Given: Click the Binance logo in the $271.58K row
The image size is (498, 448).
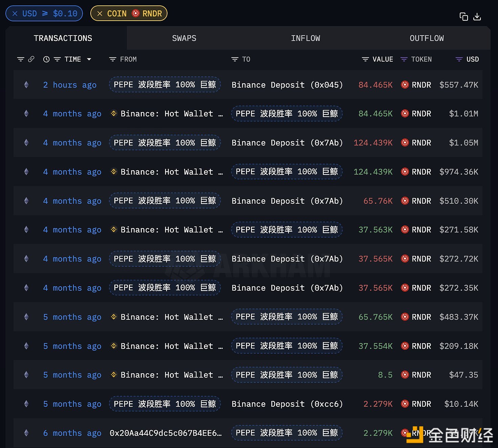Looking at the screenshot, I should [x=114, y=229].
